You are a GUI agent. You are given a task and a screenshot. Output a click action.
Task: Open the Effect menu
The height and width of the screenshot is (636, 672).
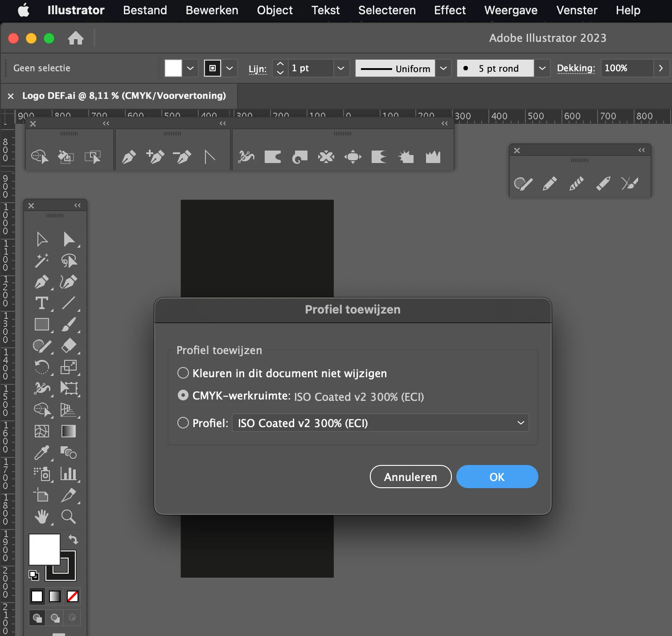(450, 10)
